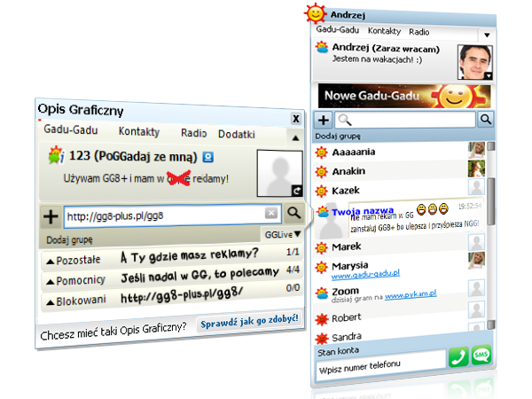Viewport: 532px width, 399px height.
Task: Click the 'Wpisz numer telefonu' input field
Action: click(x=379, y=364)
